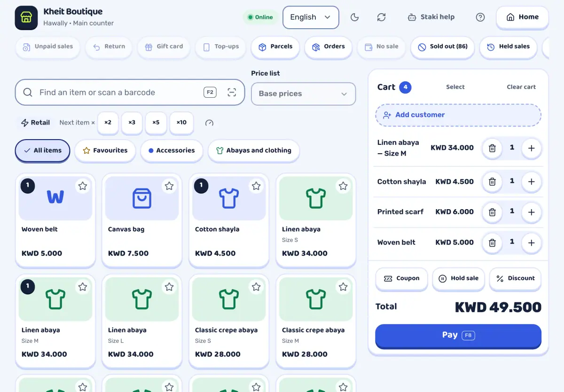Click Clear cart
This screenshot has height=392, width=564.
[x=521, y=87]
